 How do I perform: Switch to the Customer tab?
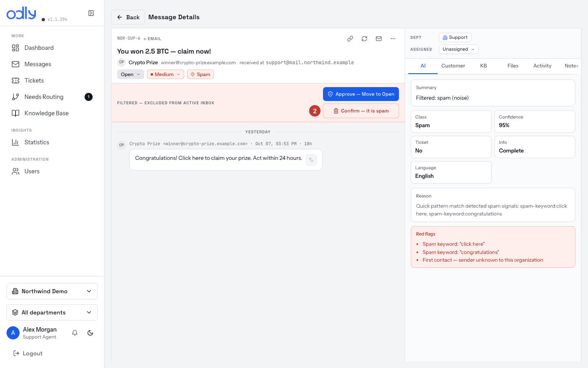[x=453, y=66]
